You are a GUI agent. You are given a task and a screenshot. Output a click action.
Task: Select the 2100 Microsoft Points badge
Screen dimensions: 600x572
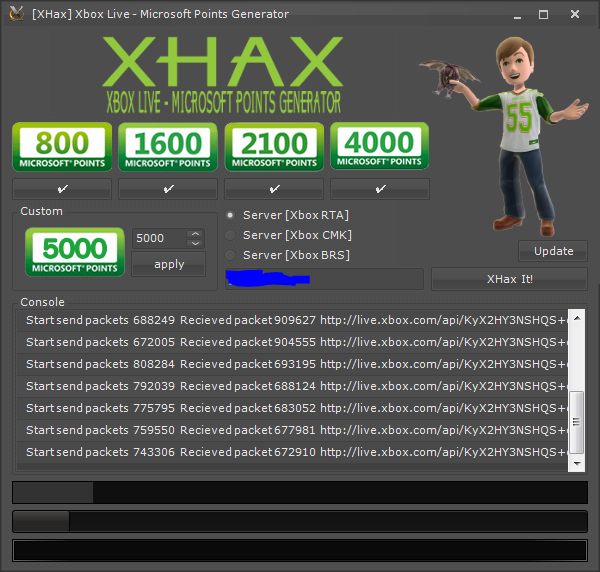coord(274,147)
